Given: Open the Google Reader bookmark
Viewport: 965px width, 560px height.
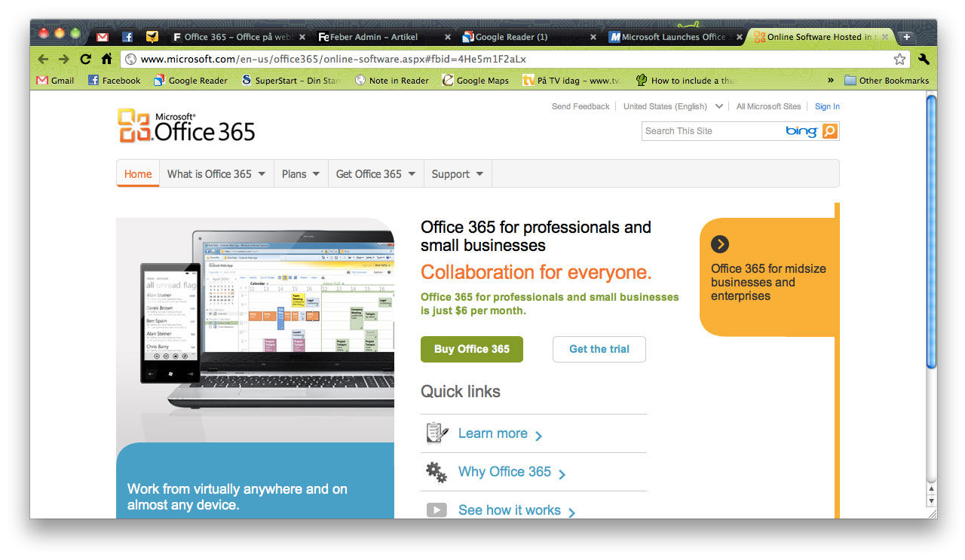Looking at the screenshot, I should point(190,81).
